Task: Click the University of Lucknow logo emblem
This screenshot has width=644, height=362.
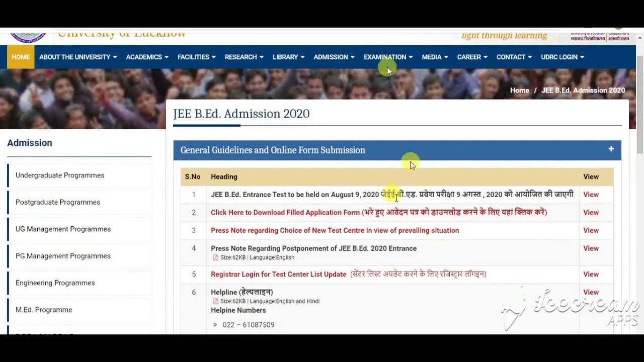Action: point(28,37)
